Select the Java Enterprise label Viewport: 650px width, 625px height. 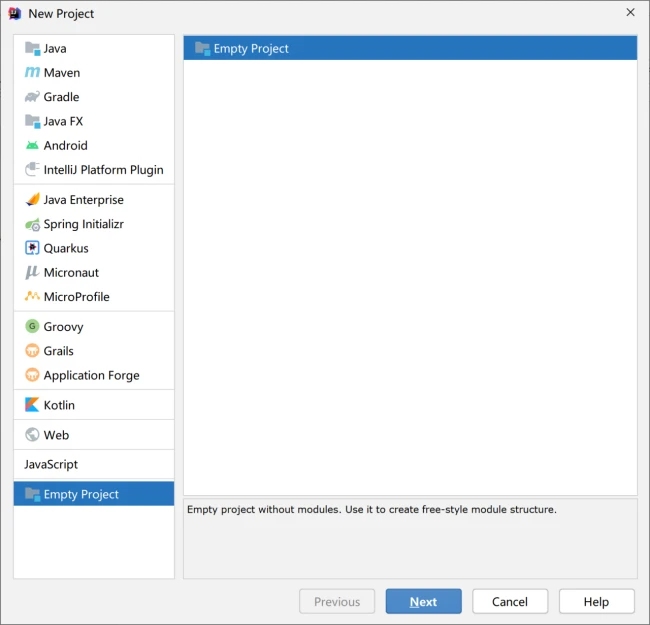tap(84, 200)
